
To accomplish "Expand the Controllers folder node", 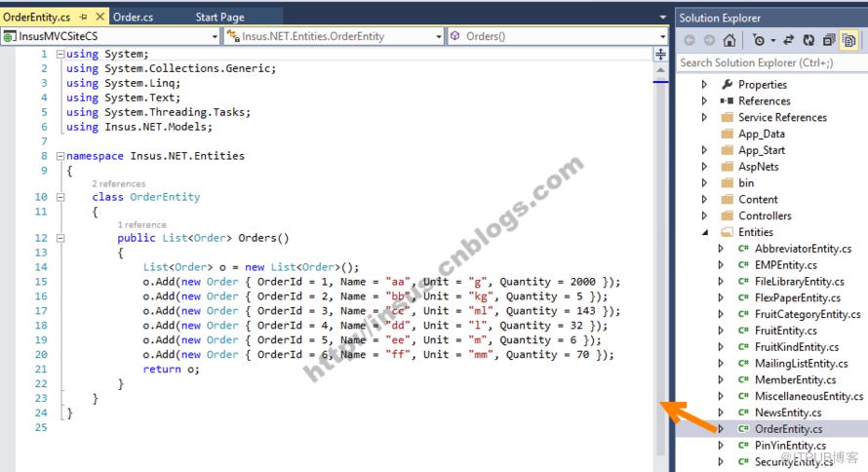I will tap(704, 216).
